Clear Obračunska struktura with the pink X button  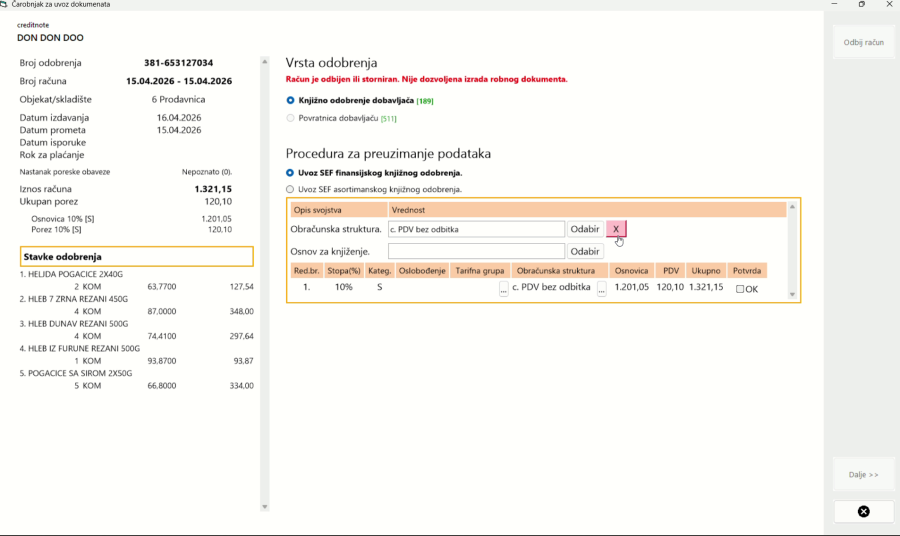pos(616,229)
